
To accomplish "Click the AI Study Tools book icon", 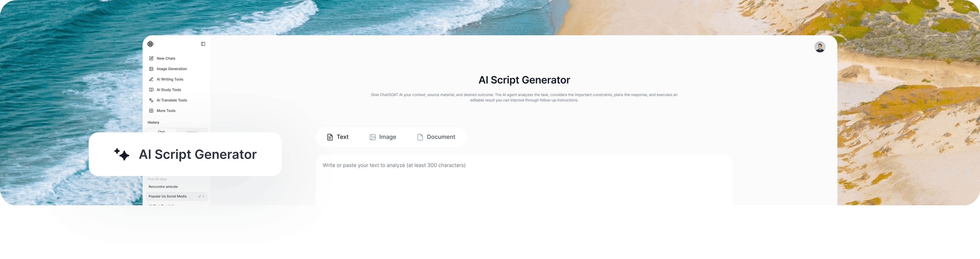I will coord(151,90).
